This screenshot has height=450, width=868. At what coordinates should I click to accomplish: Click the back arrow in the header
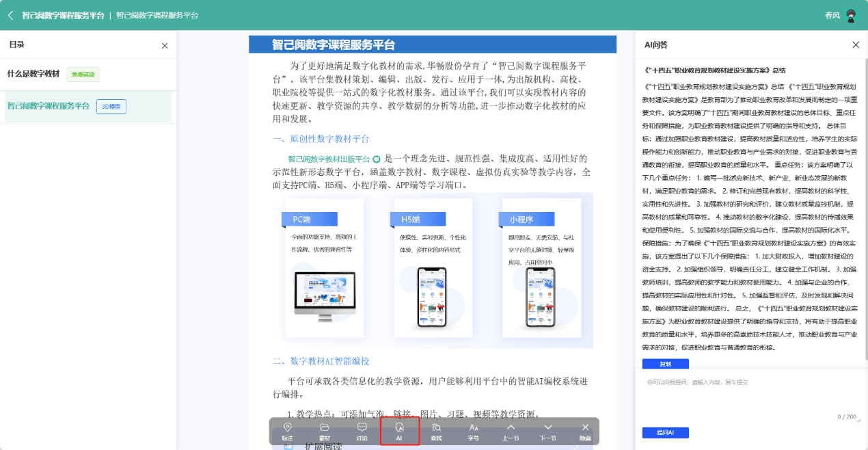click(11, 14)
